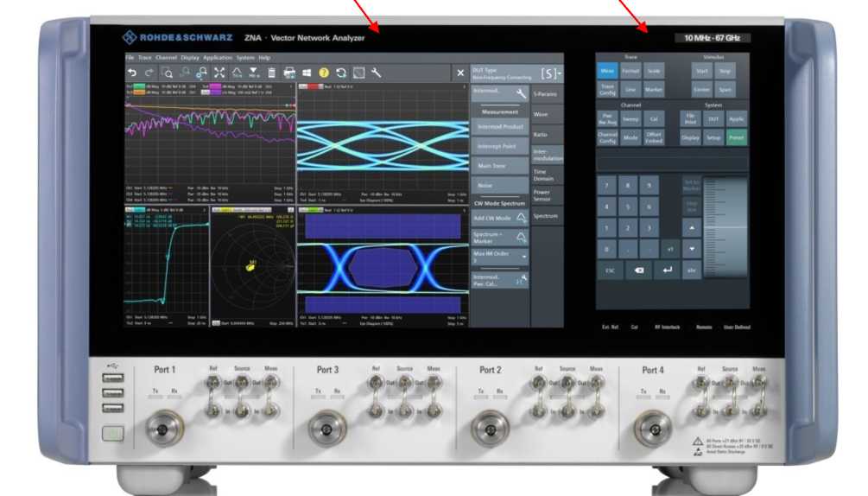Click the Redo arrow in the toolbar

point(149,73)
